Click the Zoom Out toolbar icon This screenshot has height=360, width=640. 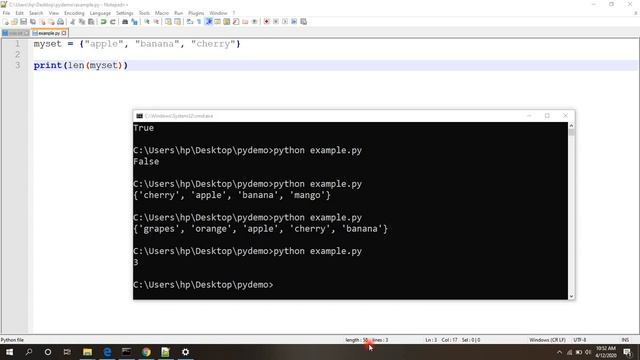[156, 22]
